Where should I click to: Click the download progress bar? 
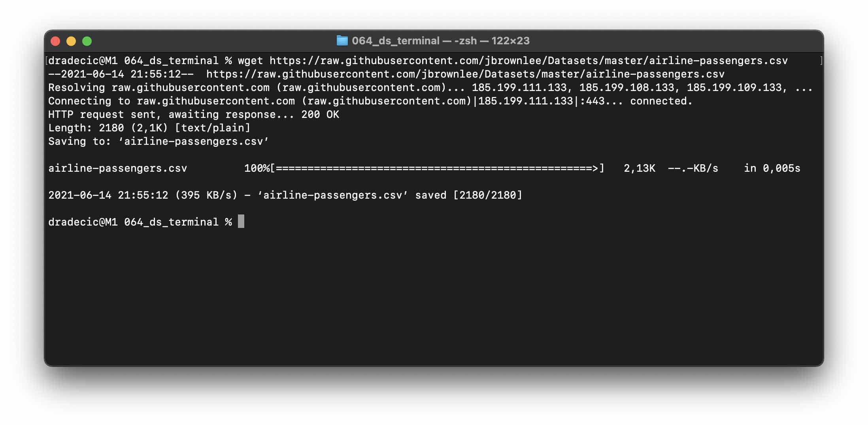[437, 168]
